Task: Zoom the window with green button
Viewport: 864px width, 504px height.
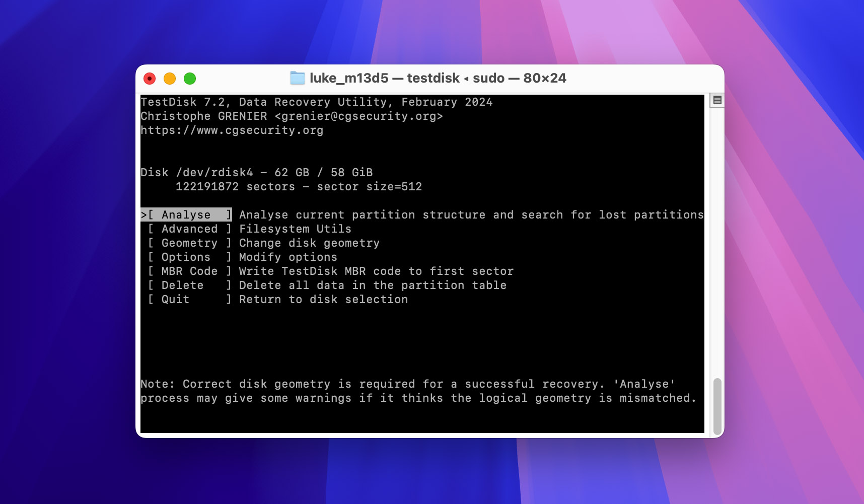Action: pos(190,79)
